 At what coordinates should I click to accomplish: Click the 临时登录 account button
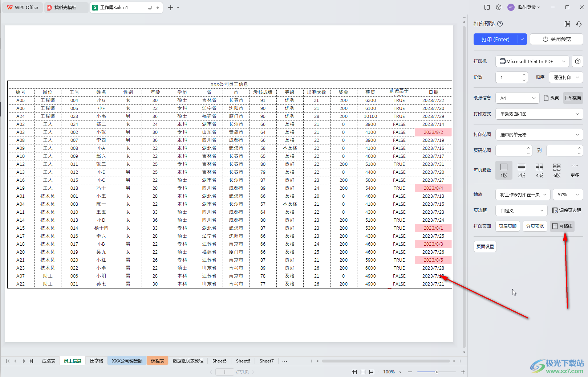pos(524,7)
